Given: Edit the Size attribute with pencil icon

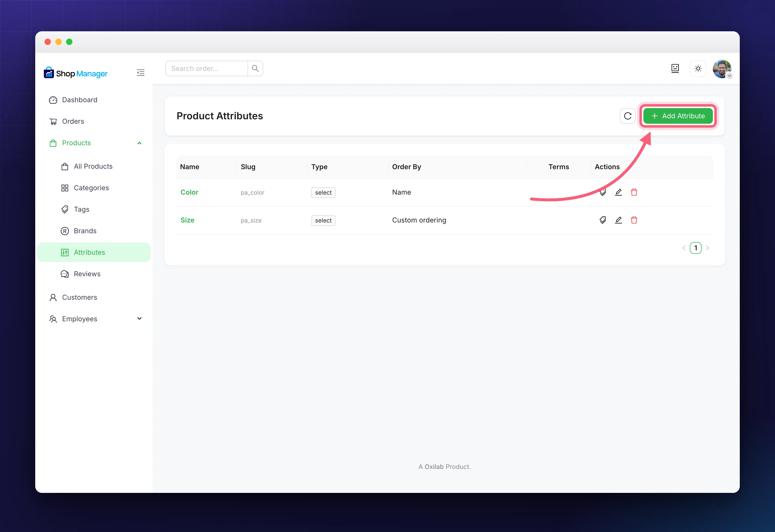Looking at the screenshot, I should (618, 220).
